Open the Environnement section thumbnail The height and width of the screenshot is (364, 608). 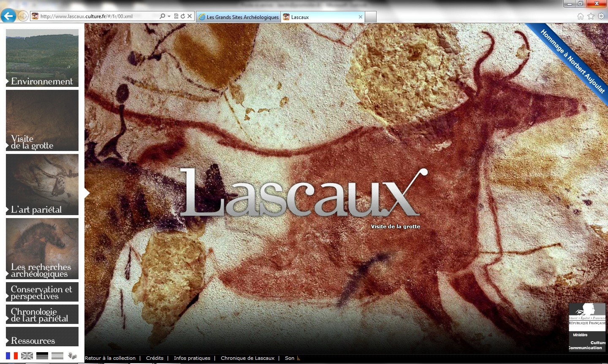[x=42, y=58]
